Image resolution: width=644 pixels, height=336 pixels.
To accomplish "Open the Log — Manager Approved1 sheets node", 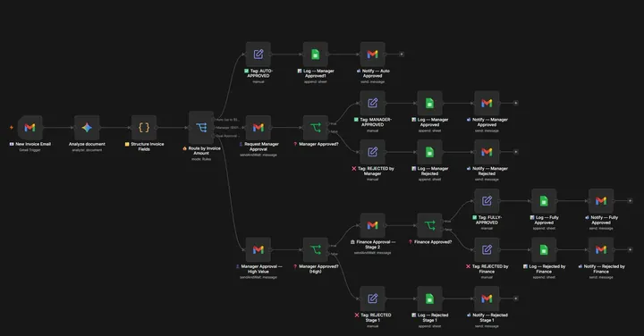I will [315, 55].
